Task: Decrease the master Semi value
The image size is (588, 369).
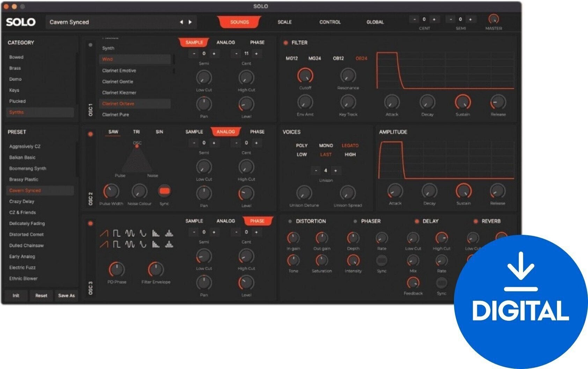Action: 451,20
